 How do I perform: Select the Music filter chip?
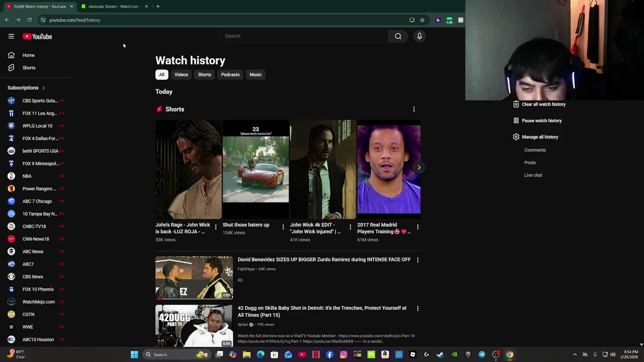[256, 74]
